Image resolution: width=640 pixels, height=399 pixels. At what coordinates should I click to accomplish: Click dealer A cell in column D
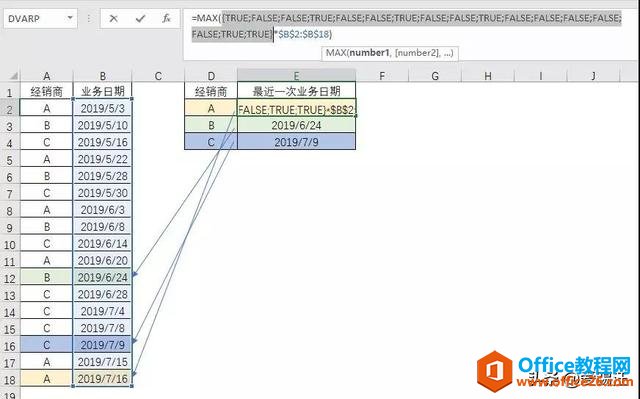coord(211,108)
